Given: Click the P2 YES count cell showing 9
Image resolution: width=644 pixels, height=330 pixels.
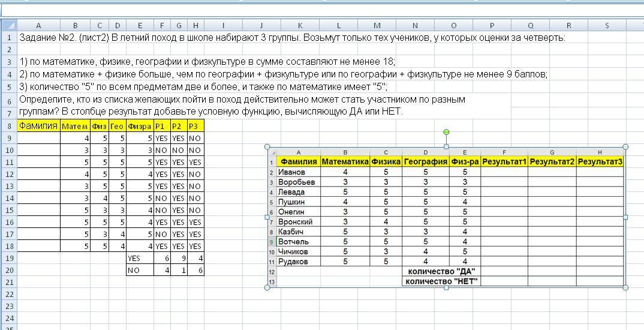Looking at the screenshot, I should click(x=179, y=258).
